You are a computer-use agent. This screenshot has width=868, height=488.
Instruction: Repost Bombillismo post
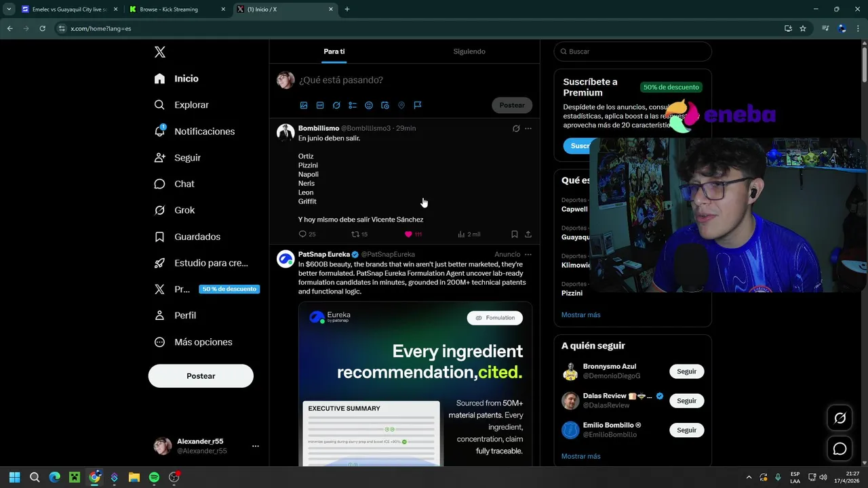coord(359,234)
